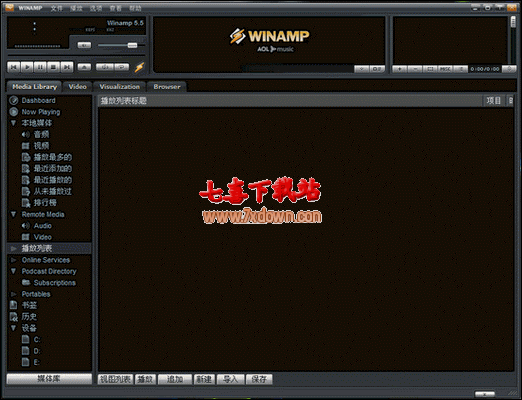This screenshot has height=400, width=522.
Task: Switch to the Video tab
Action: coord(78,87)
